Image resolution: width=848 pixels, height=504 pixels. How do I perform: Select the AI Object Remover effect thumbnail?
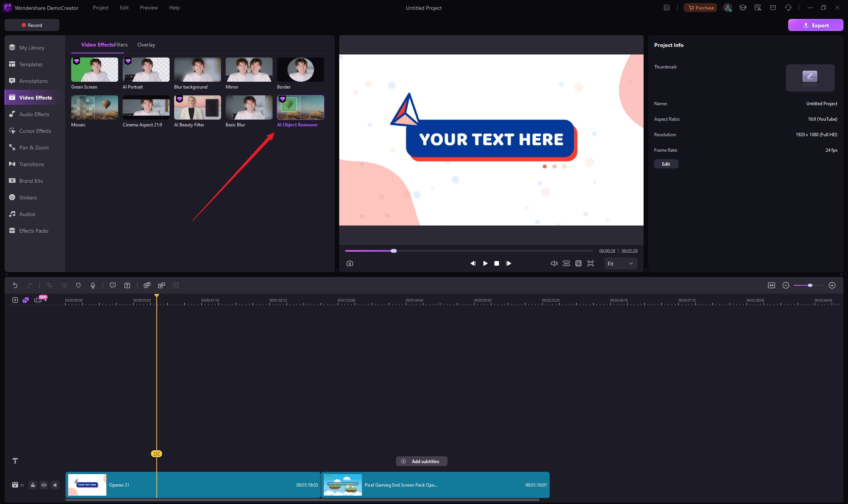pos(300,107)
